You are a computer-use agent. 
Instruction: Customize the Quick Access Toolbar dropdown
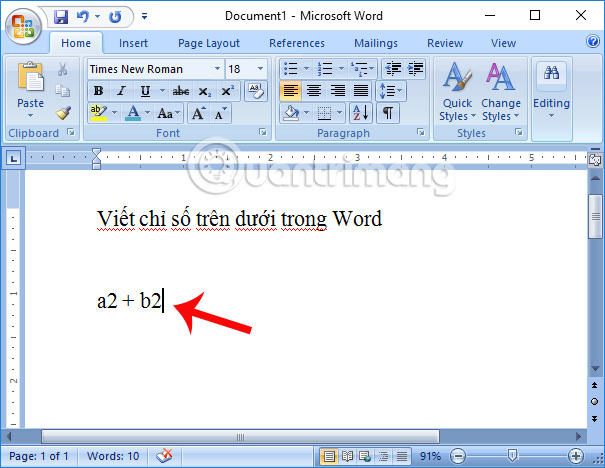point(144,16)
